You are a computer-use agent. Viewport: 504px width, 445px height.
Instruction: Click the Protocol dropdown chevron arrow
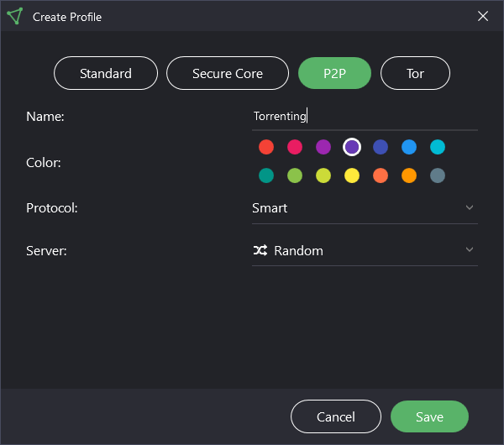pyautogui.click(x=470, y=207)
